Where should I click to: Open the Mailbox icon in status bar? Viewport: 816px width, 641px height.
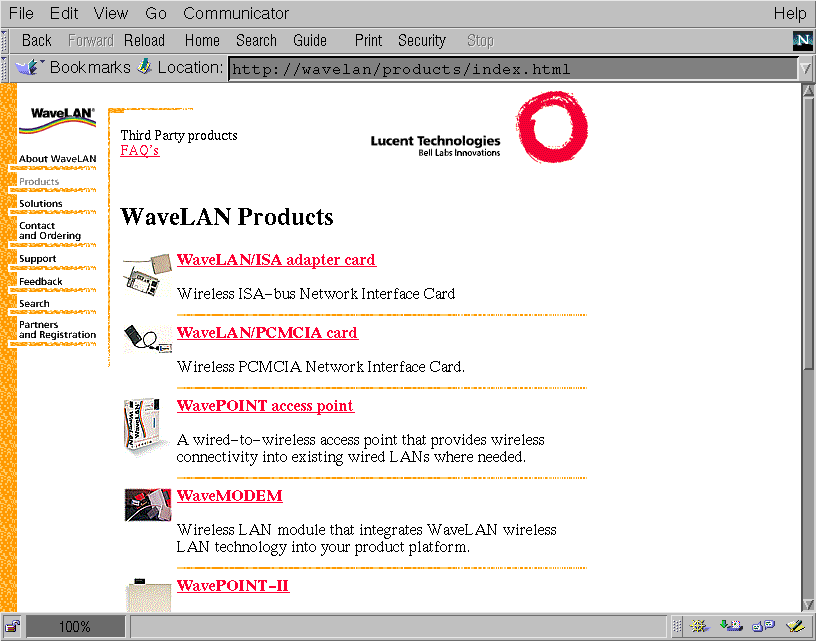[731, 627]
